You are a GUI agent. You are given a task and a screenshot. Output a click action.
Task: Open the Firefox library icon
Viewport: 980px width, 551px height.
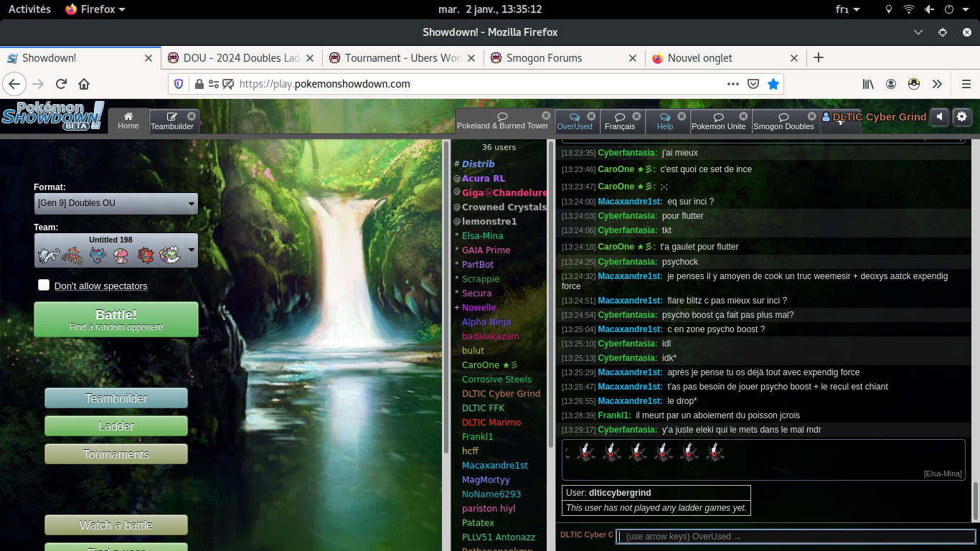(868, 84)
